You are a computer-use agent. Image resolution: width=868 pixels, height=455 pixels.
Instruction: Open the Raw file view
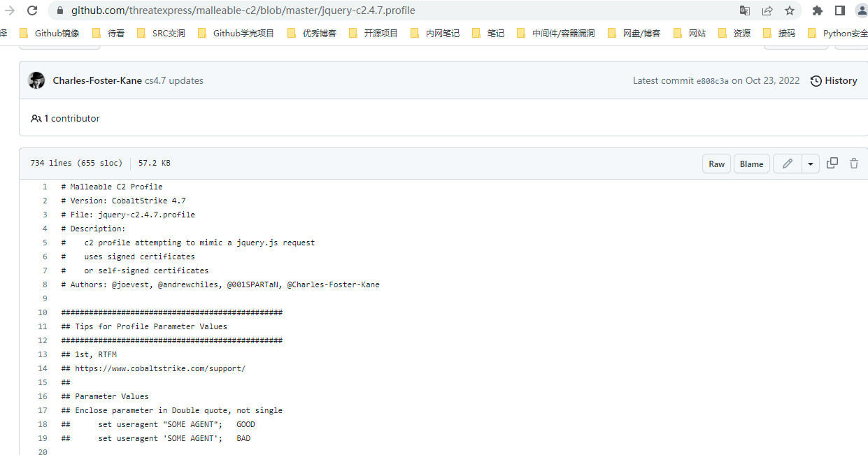716,164
